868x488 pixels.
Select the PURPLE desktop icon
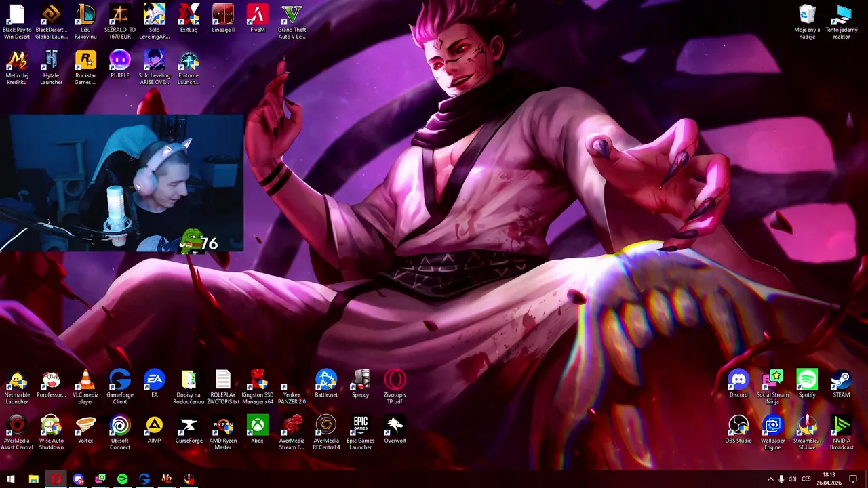pos(120,64)
